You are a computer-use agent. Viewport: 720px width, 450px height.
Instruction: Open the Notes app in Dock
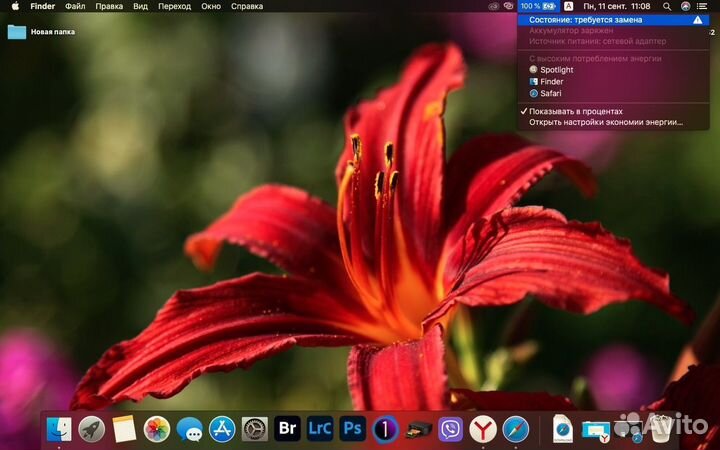(124, 429)
